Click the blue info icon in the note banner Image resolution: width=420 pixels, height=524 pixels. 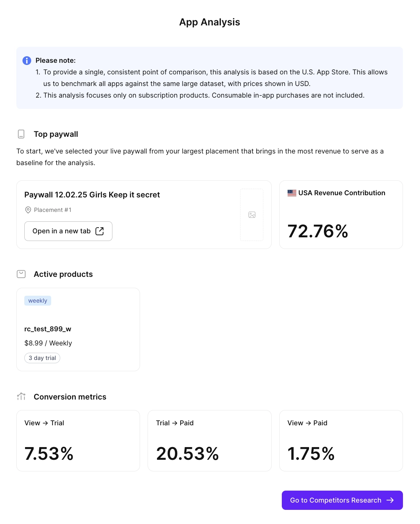tap(26, 61)
